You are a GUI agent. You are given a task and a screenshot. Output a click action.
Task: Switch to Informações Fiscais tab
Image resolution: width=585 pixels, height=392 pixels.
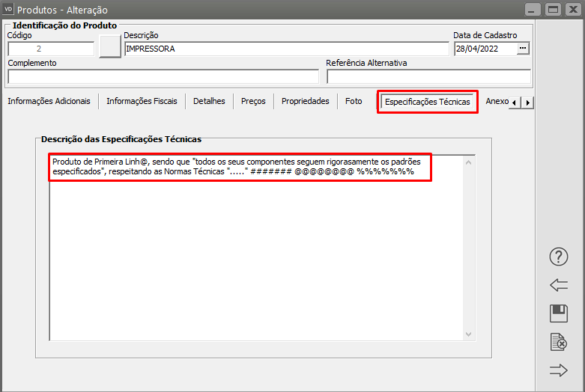[x=142, y=101]
